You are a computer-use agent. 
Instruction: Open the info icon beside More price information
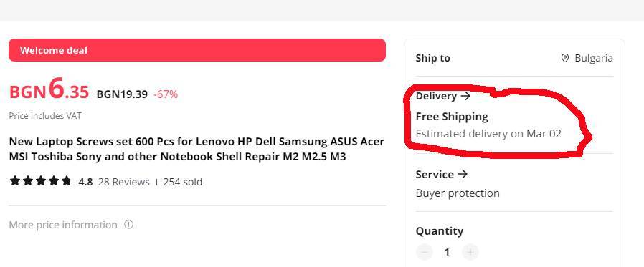tap(128, 225)
